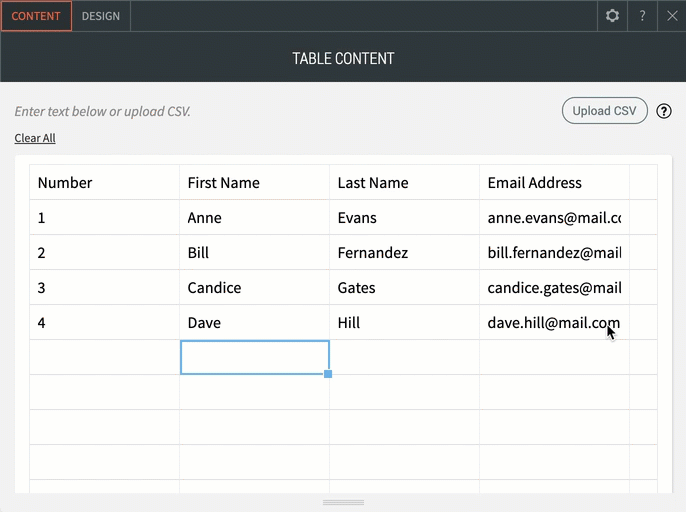Select the Email Address header cell

[554, 183]
